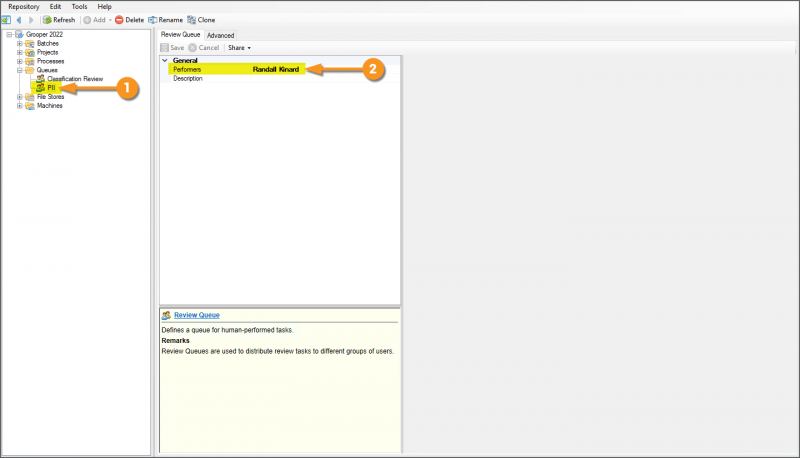Click the Review Queue help icon

(166, 315)
